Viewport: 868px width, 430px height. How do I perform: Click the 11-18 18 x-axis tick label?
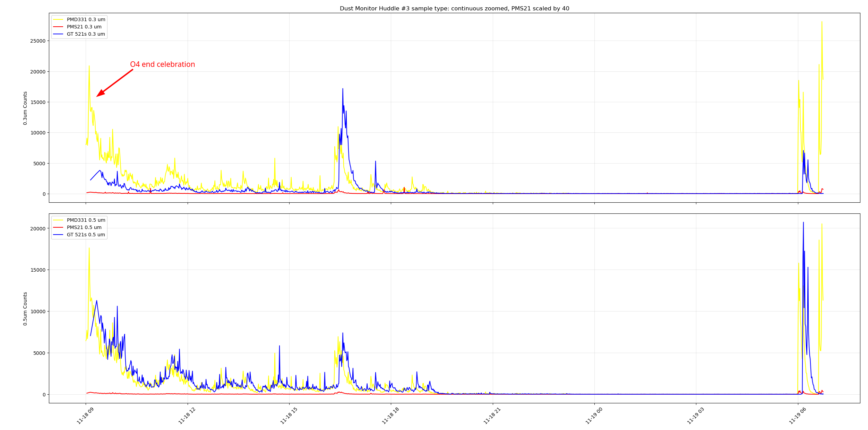click(x=390, y=416)
